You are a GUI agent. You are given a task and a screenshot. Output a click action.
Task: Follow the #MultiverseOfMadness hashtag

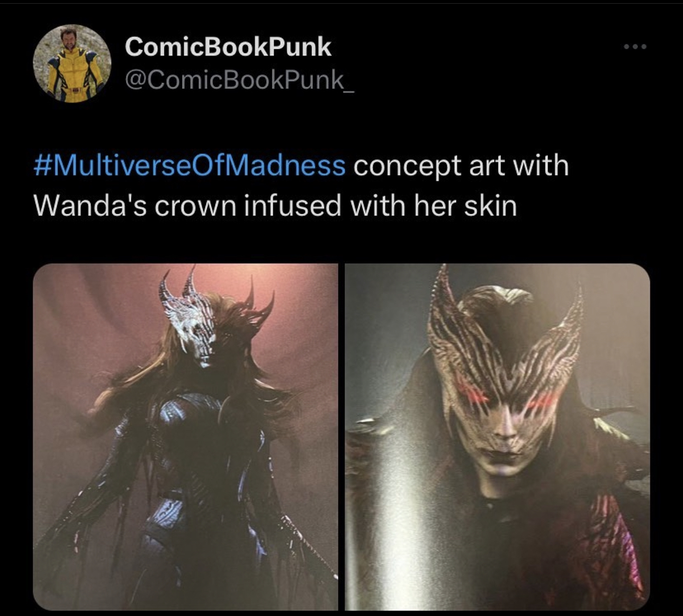[190, 166]
